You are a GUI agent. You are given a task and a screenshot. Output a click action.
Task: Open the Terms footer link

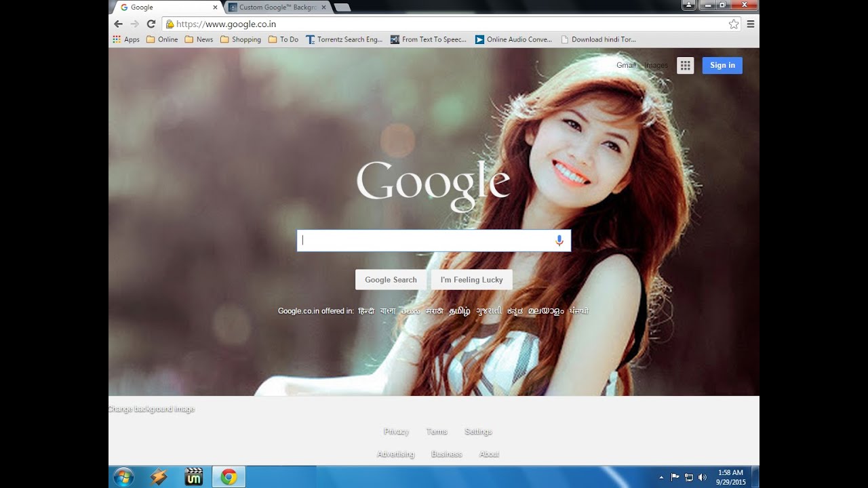point(437,432)
